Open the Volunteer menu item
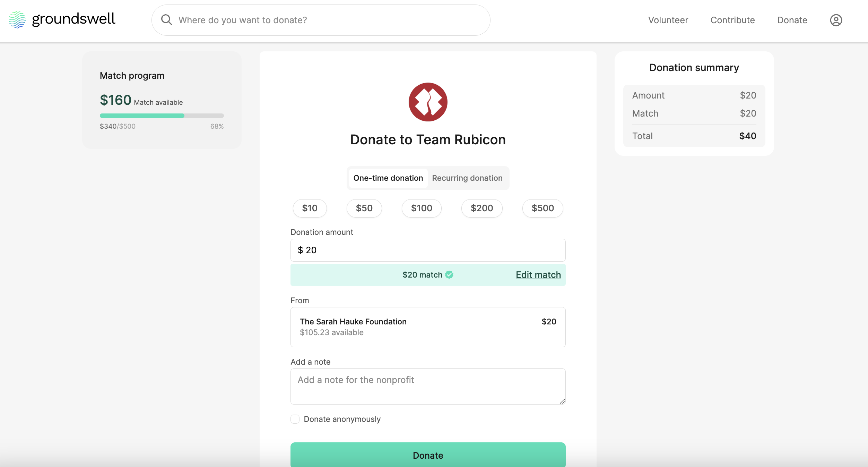This screenshot has height=467, width=868. click(x=668, y=20)
